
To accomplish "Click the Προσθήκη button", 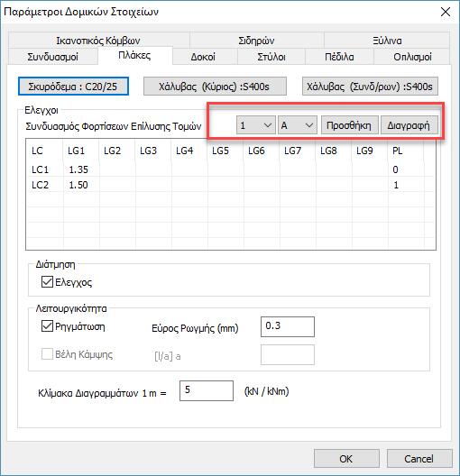I will [x=349, y=125].
